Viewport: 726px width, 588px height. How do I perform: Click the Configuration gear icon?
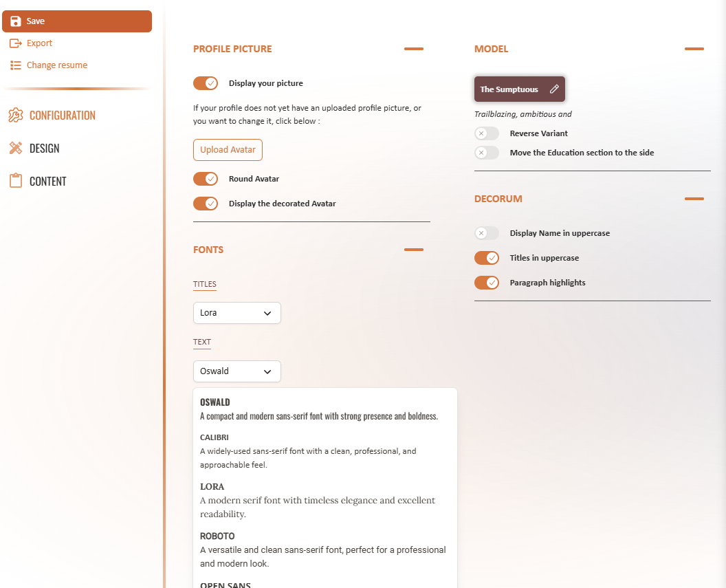point(16,116)
